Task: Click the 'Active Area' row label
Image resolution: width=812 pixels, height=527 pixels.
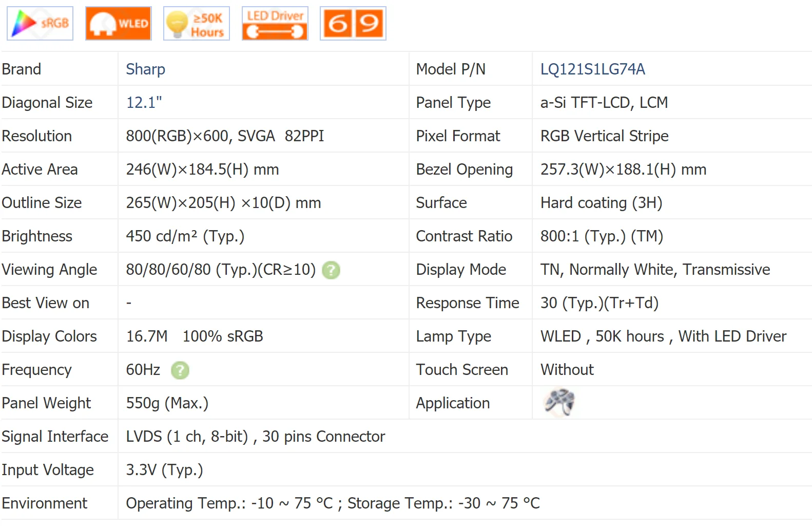Action: (x=40, y=170)
